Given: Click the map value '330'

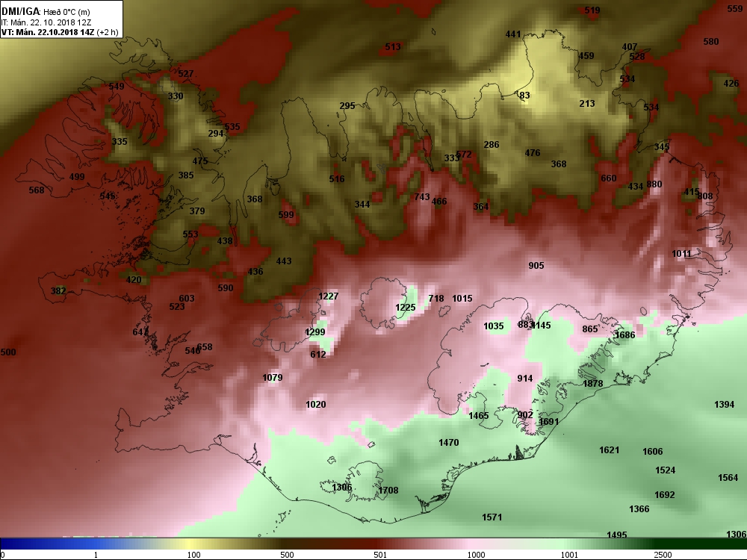Looking at the screenshot, I should (176, 96).
